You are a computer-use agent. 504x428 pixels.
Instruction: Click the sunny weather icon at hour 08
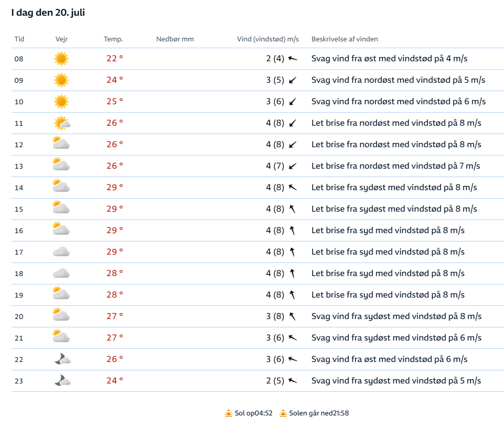tap(61, 59)
